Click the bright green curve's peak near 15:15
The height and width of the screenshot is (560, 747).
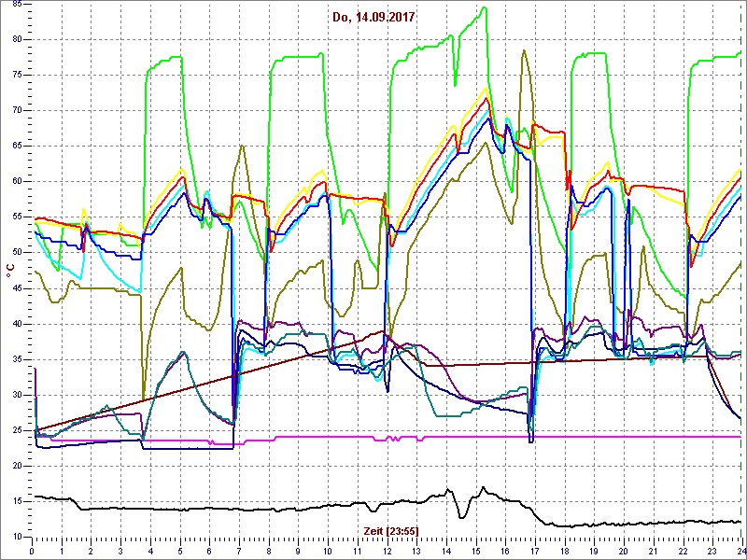[x=485, y=7]
